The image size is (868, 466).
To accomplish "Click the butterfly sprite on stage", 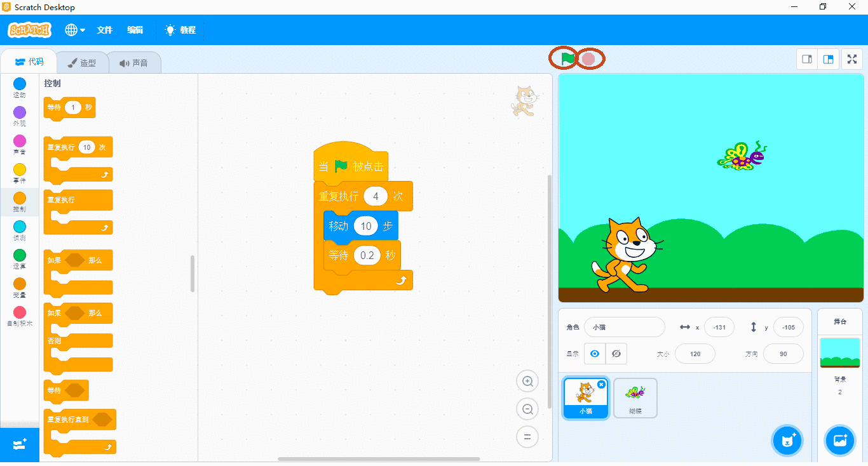I will click(x=742, y=156).
